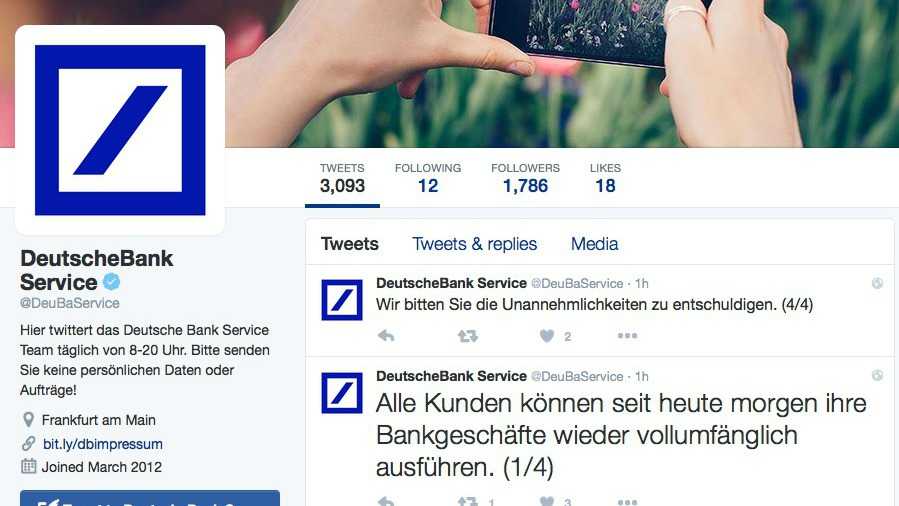The width and height of the screenshot is (899, 506).
Task: Like the Alle Kunden (1/4) tweet
Action: coord(547,501)
